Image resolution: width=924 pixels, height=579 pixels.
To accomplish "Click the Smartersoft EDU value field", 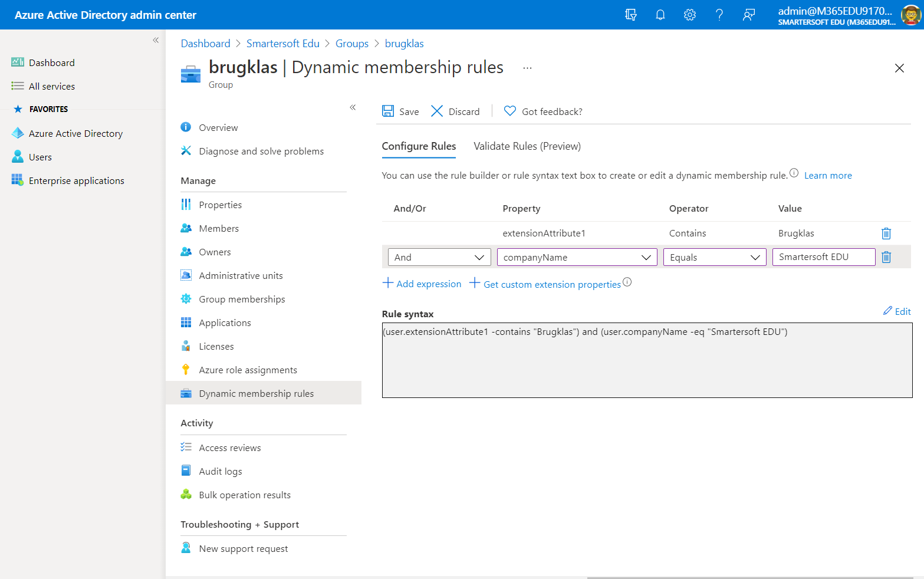I will coord(823,256).
